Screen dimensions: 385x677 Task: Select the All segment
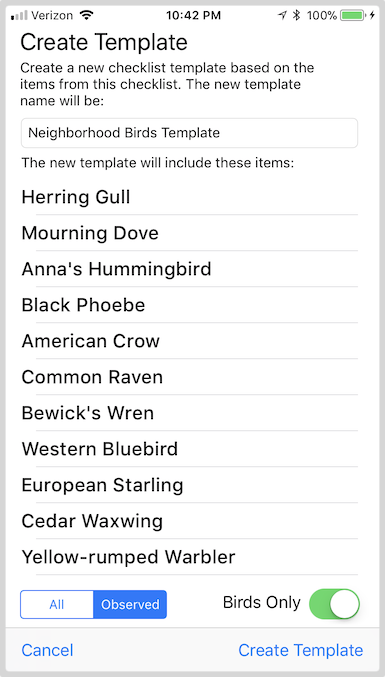click(x=57, y=604)
